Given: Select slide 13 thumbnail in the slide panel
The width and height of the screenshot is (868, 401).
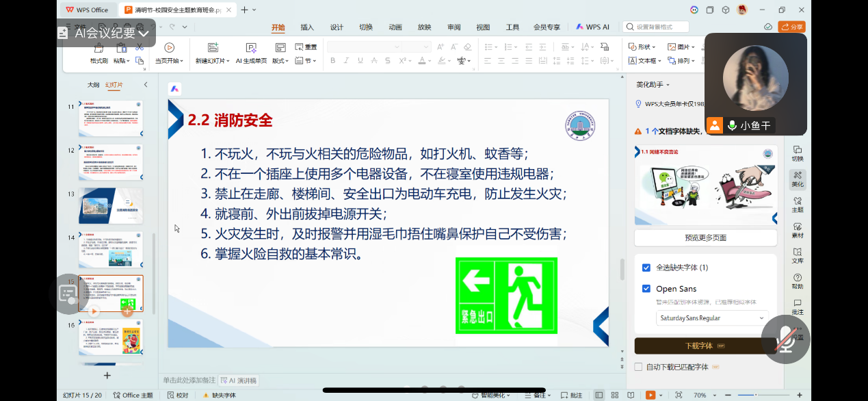Looking at the screenshot, I should tap(111, 206).
